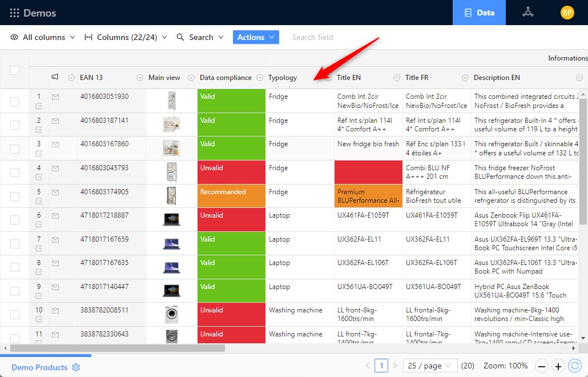Click the zoom out minus button

[x=542, y=366]
